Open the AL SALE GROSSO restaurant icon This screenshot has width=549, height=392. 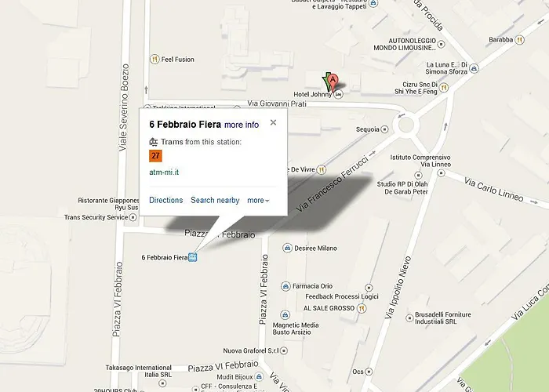coord(362,308)
